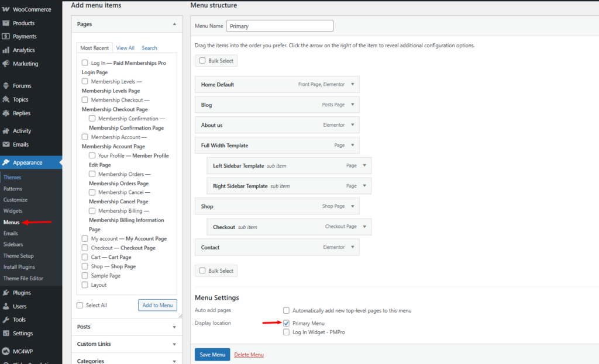Click the Delete Menu link

point(249,355)
